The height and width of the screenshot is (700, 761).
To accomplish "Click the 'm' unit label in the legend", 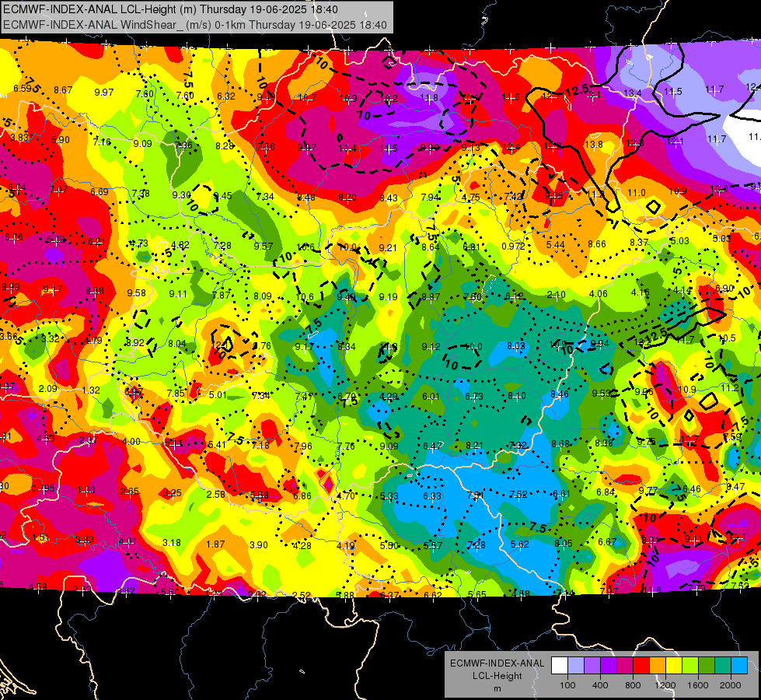I will click(x=497, y=688).
